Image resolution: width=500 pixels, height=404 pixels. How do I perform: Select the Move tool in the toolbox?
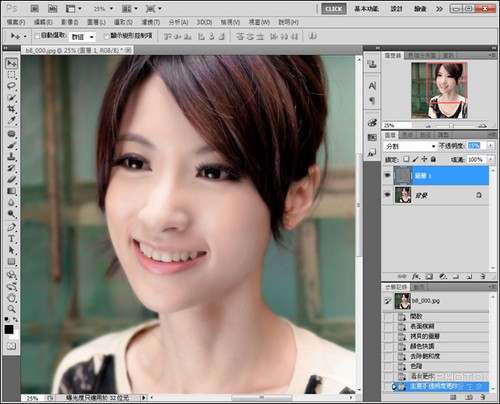click(x=12, y=63)
